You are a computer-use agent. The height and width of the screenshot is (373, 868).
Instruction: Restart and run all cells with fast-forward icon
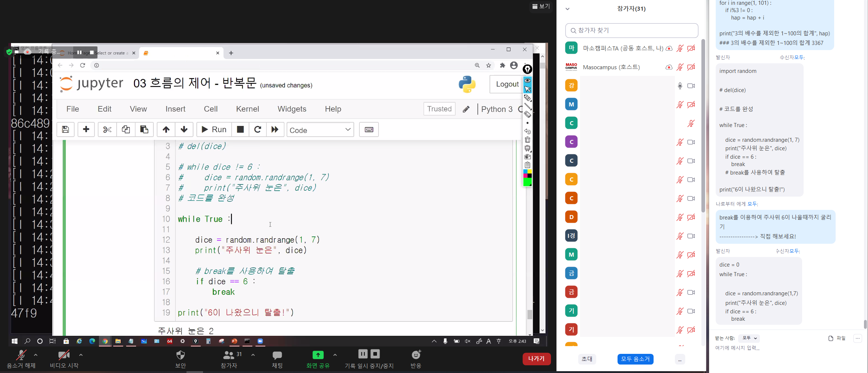[x=275, y=130]
